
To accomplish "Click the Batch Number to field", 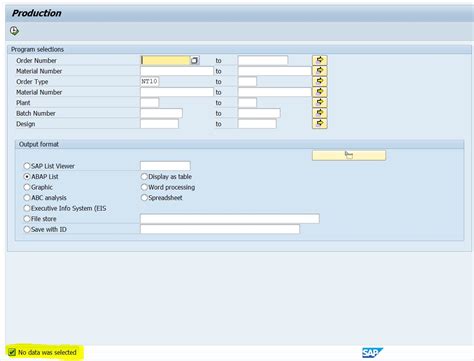I will 259,113.
